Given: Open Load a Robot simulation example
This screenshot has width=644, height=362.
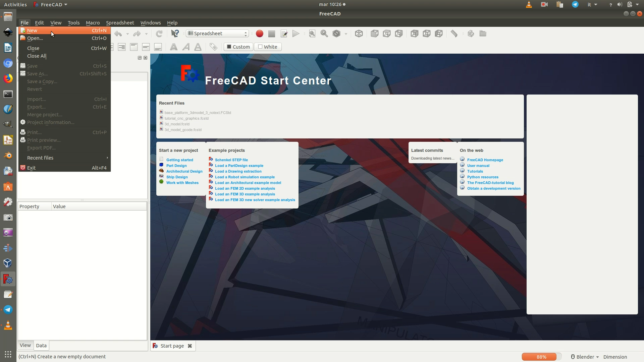Looking at the screenshot, I should (x=245, y=177).
